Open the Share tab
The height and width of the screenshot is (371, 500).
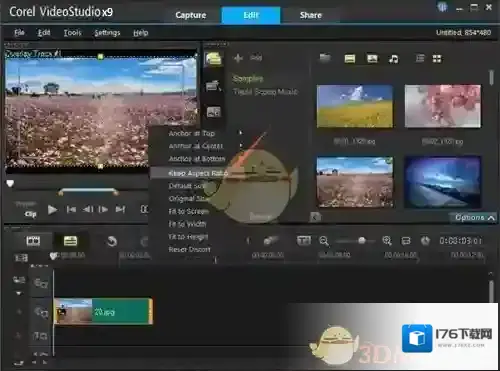[310, 15]
